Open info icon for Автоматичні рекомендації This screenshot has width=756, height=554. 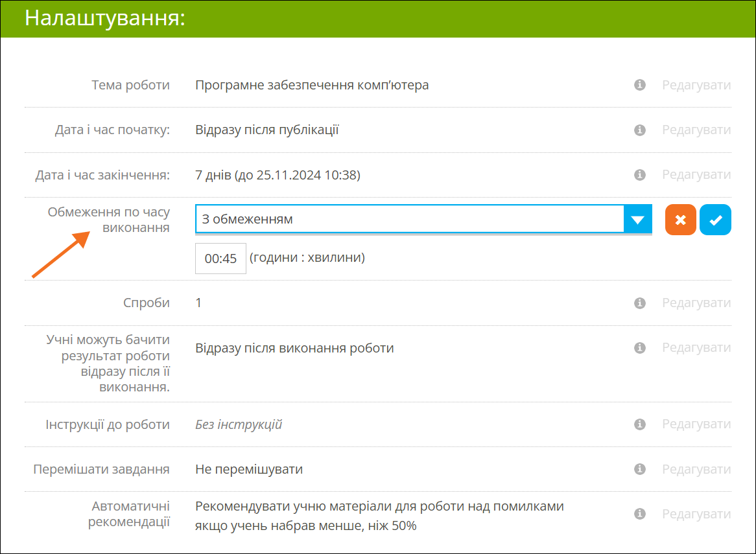click(x=640, y=514)
